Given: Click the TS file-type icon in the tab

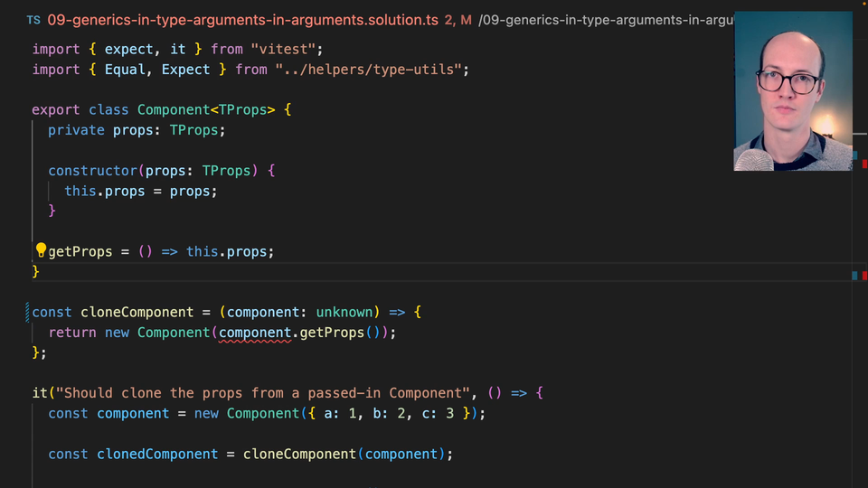Looking at the screenshot, I should coord(33,19).
